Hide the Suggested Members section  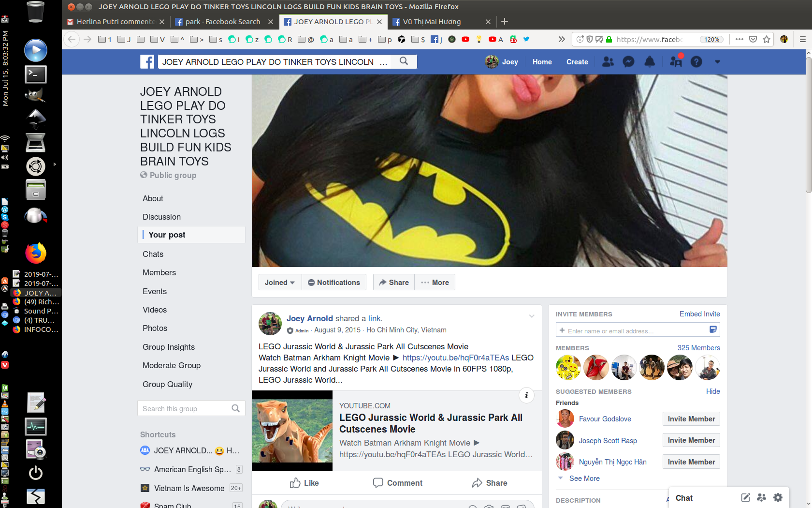713,391
